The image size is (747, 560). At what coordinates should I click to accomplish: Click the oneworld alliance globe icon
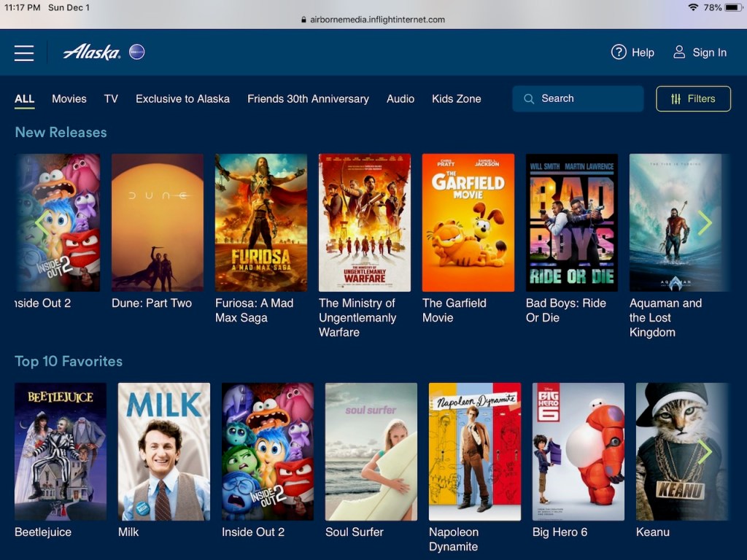click(x=136, y=52)
